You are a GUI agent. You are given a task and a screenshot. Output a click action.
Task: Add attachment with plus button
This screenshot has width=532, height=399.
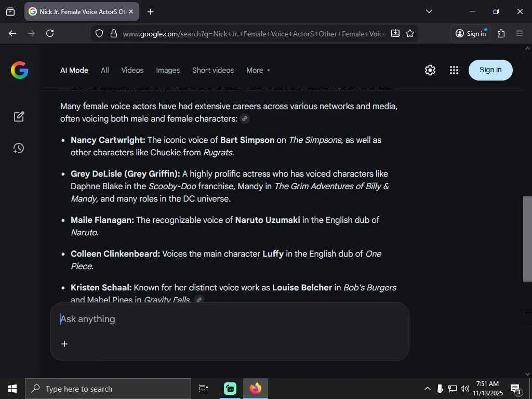[64, 344]
